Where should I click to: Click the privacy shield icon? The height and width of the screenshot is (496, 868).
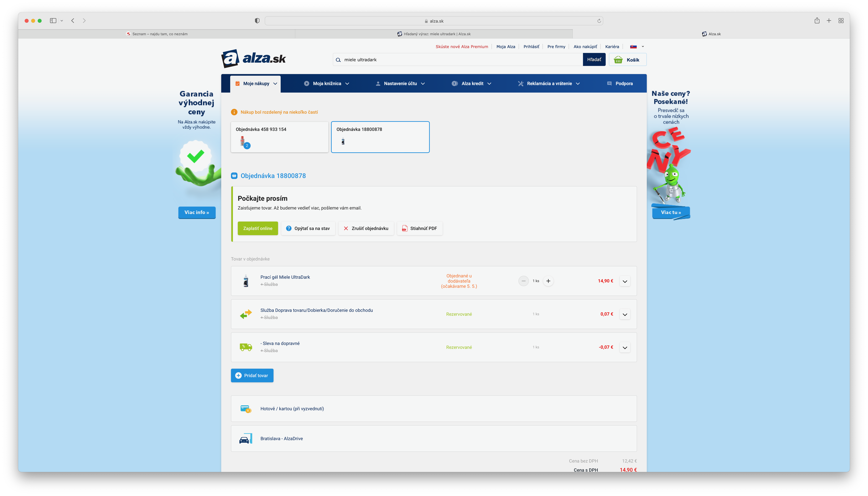point(257,21)
